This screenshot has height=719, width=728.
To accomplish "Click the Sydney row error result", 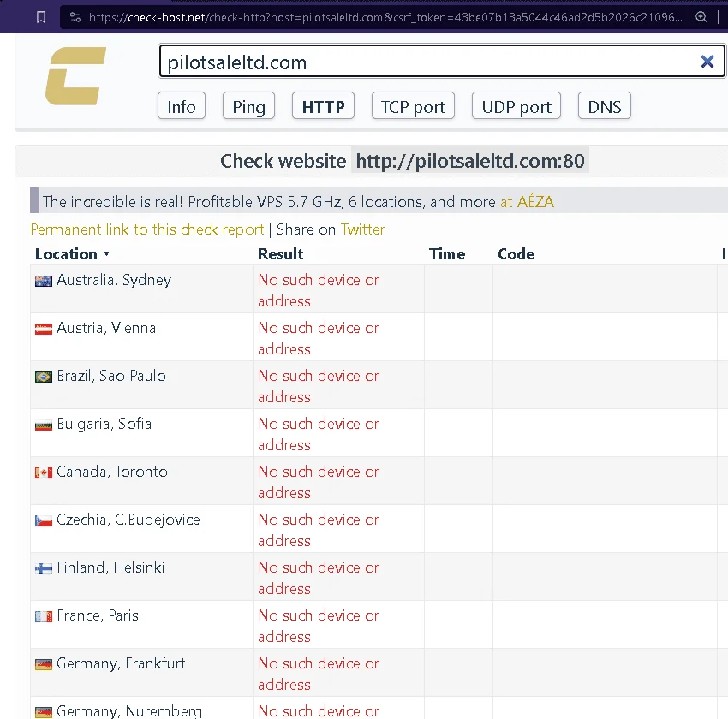I will 319,290.
